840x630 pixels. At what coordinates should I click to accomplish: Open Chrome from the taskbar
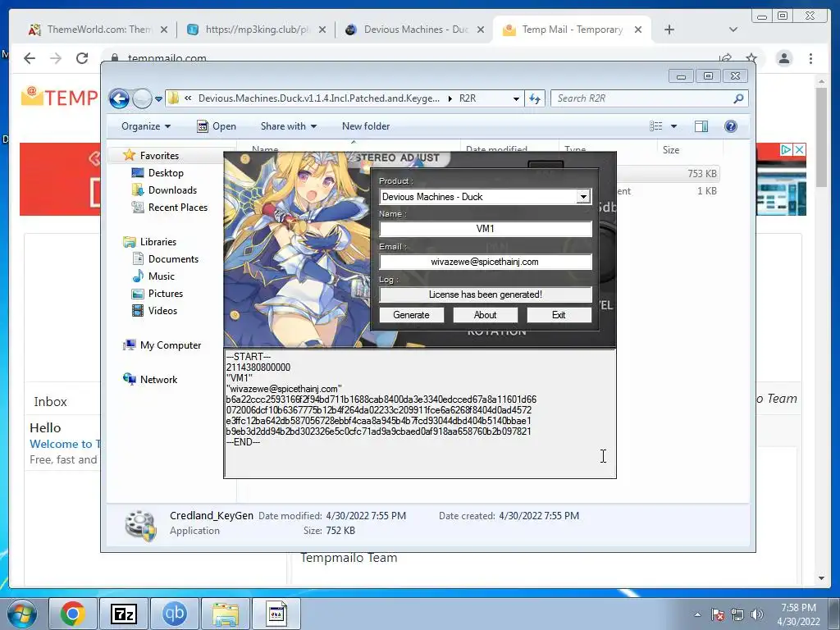point(73,614)
